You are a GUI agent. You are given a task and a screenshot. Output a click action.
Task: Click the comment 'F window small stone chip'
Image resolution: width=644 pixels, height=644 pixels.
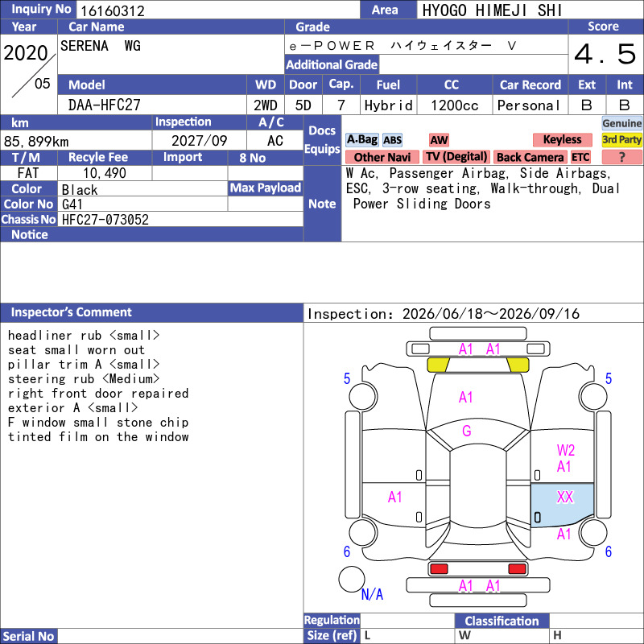pos(98,422)
